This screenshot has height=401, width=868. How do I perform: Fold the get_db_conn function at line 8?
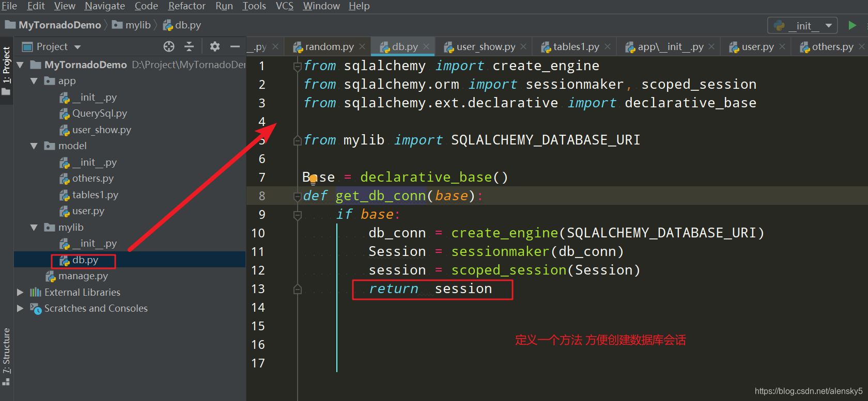(298, 196)
